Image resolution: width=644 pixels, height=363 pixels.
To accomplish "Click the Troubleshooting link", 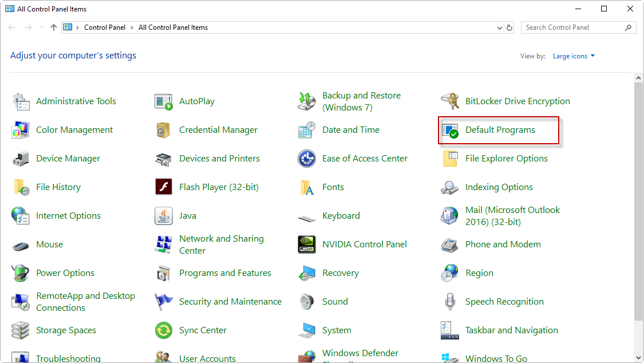I will (x=68, y=358).
